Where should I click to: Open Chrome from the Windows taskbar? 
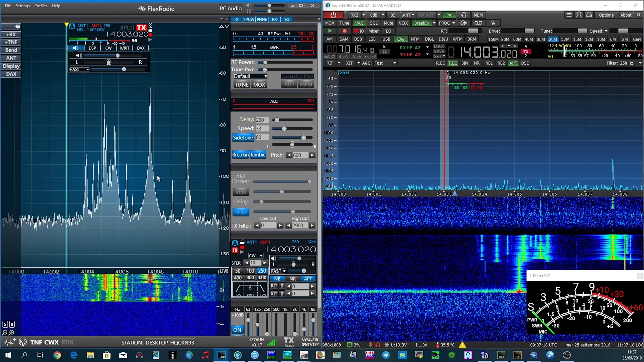tap(57, 355)
